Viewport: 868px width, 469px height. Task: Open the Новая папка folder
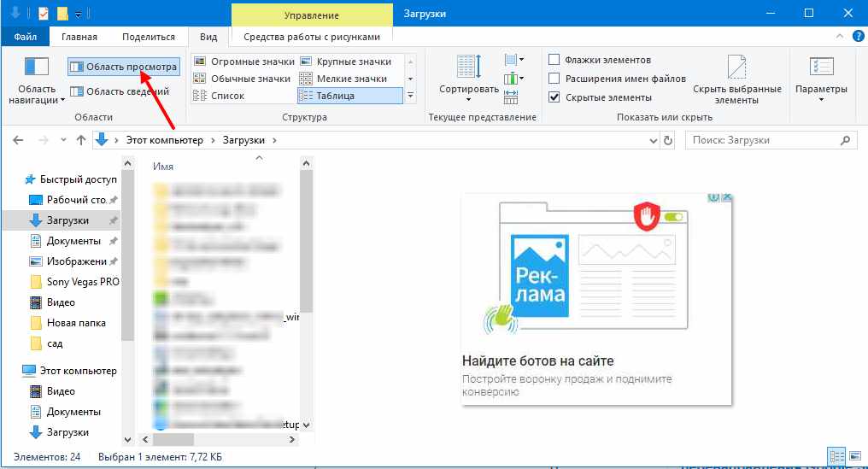click(x=67, y=323)
